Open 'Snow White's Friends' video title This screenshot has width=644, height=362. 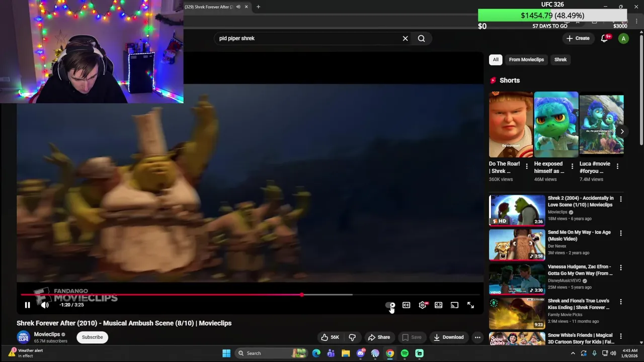(580, 338)
